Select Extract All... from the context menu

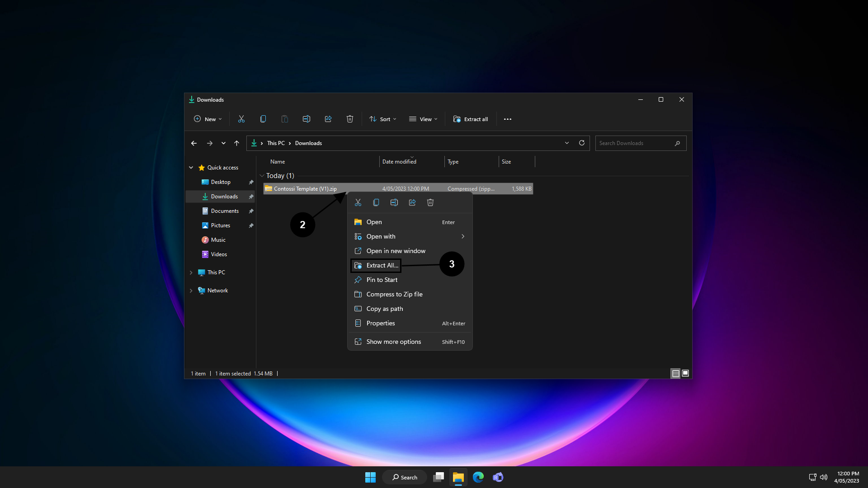point(382,265)
